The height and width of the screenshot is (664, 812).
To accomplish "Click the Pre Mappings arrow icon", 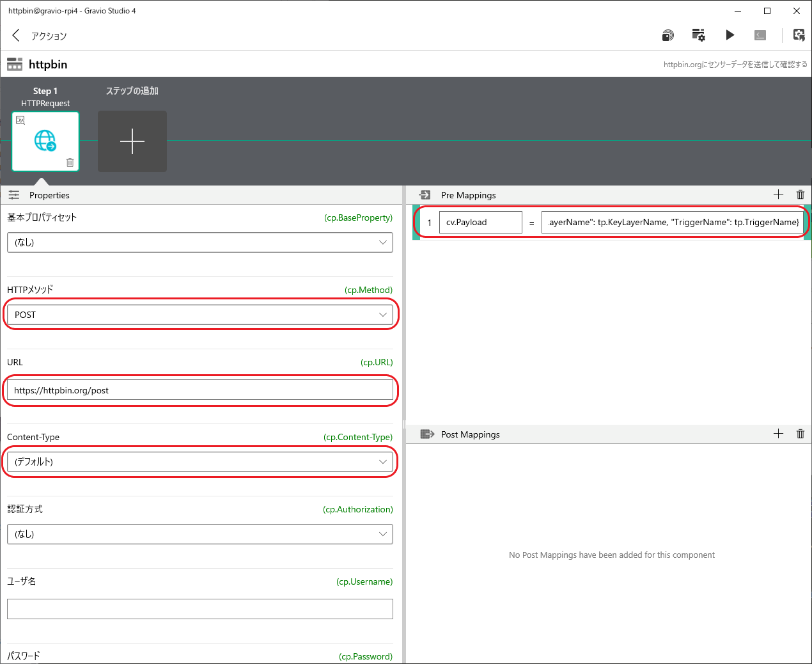I will pos(425,195).
